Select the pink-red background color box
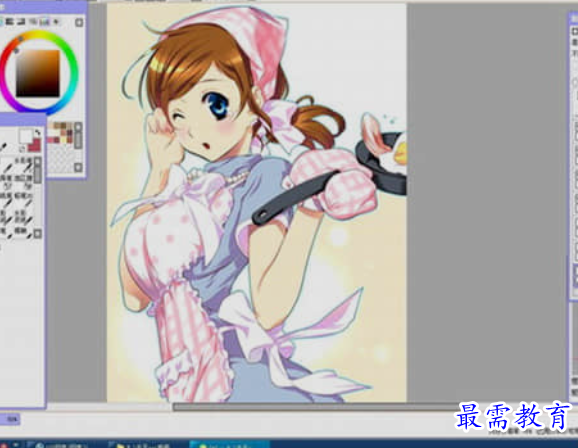 (35, 145)
